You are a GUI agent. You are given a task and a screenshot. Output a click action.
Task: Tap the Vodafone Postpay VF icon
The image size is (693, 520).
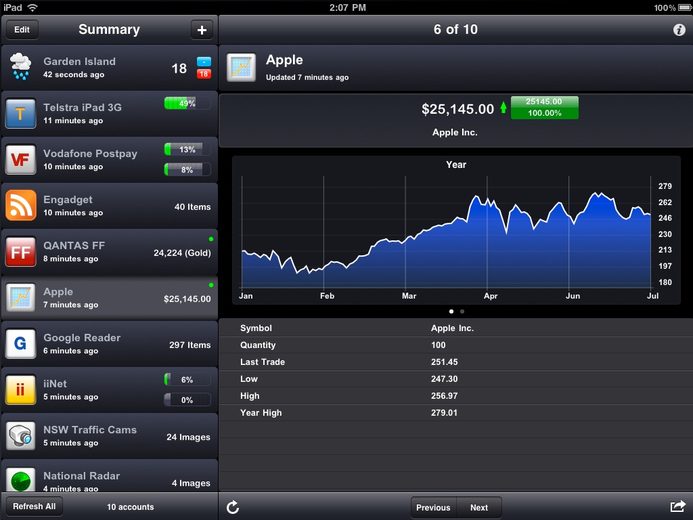click(20, 160)
